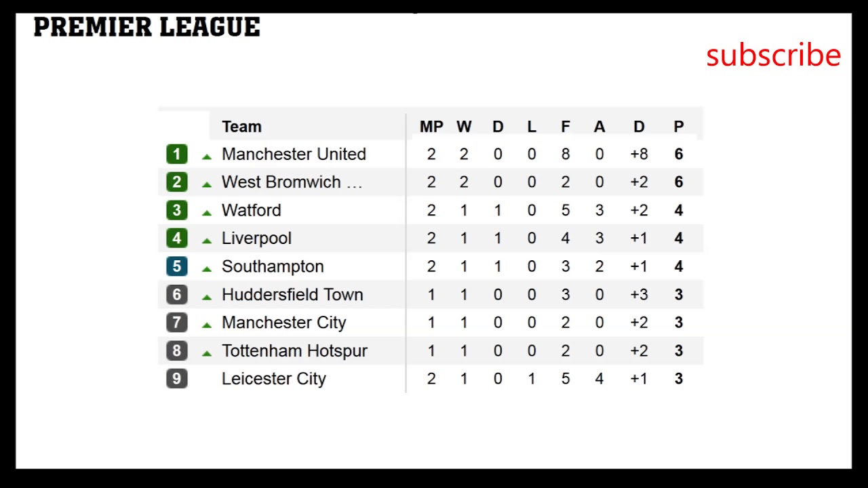Click the grey position 6 badge
Screen dimensions: 868x488
tap(176, 295)
